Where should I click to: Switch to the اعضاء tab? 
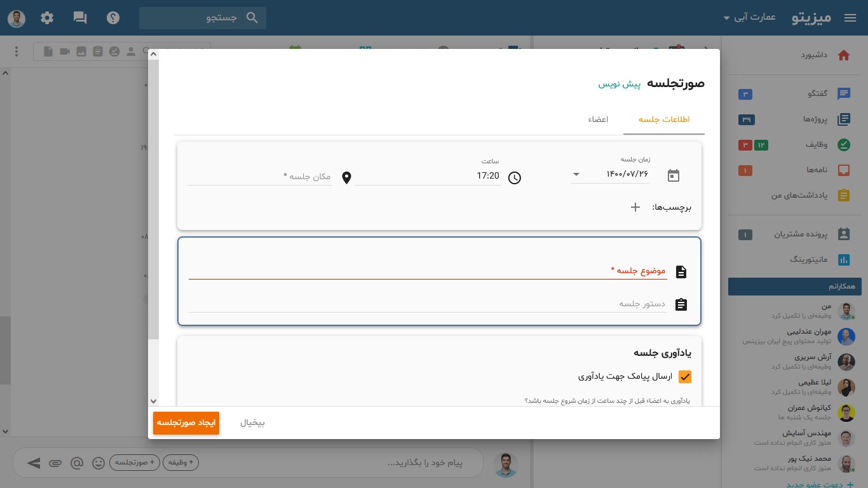[598, 119]
